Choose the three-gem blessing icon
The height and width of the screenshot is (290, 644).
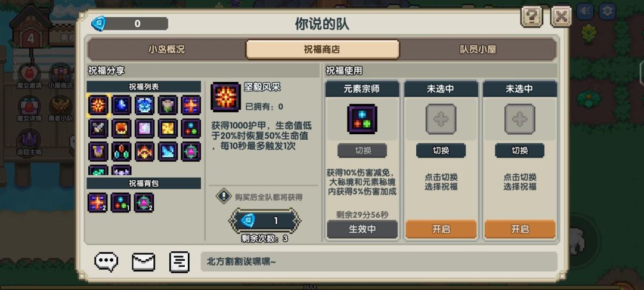122,152
